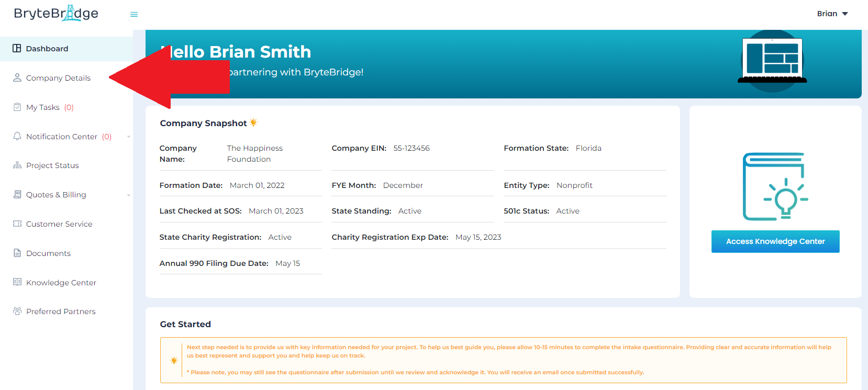Click the lightbulb icon beside Company Snapshot

253,122
